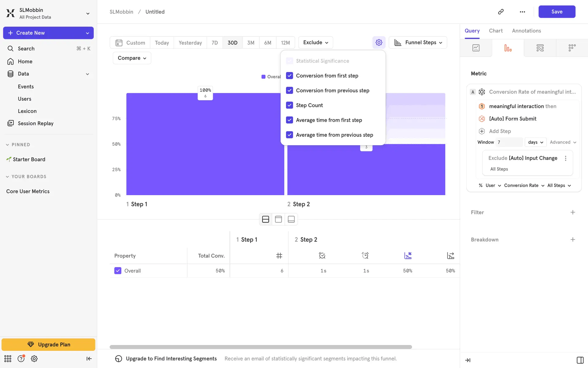The width and height of the screenshot is (588, 368).
Task: Select the flows chart type icon
Action: [540, 48]
